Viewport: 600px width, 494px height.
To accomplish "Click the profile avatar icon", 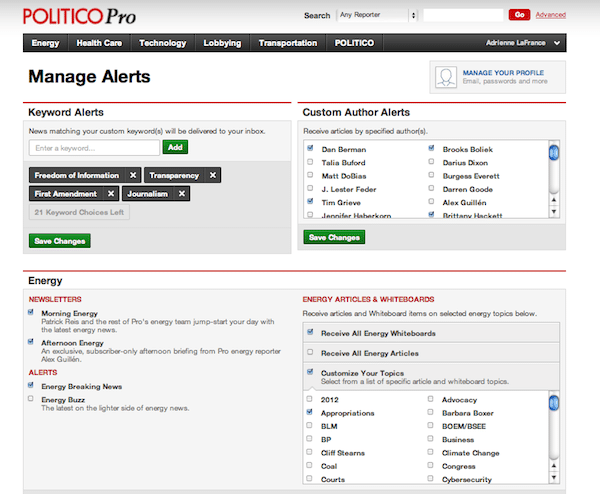I will pyautogui.click(x=446, y=77).
